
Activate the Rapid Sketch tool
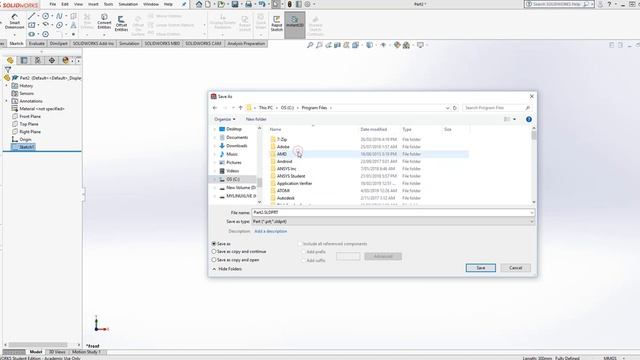(276, 23)
